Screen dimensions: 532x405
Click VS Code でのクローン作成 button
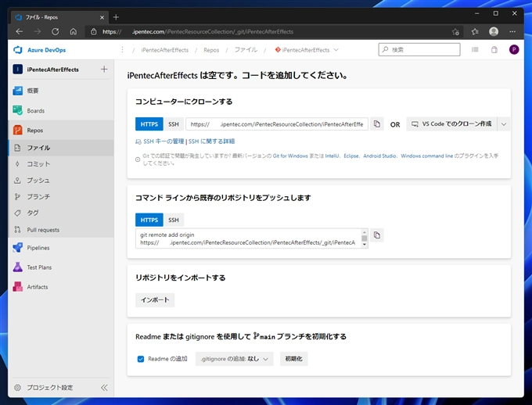click(451, 124)
